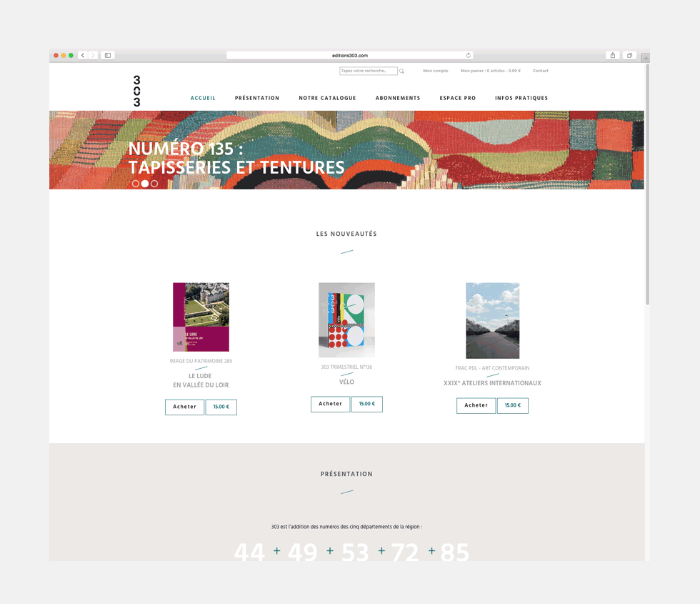Open the Abonnements menu item
Screen dimensions: 700x604
click(x=398, y=99)
